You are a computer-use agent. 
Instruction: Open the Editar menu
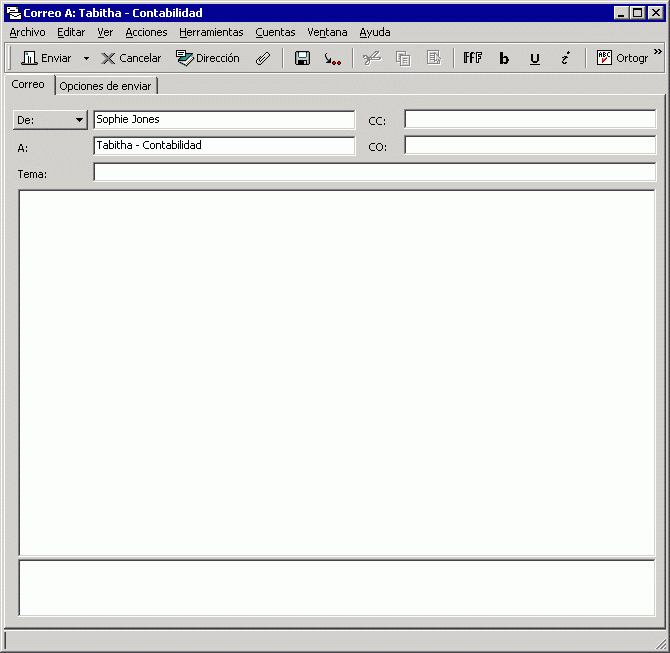[71, 32]
